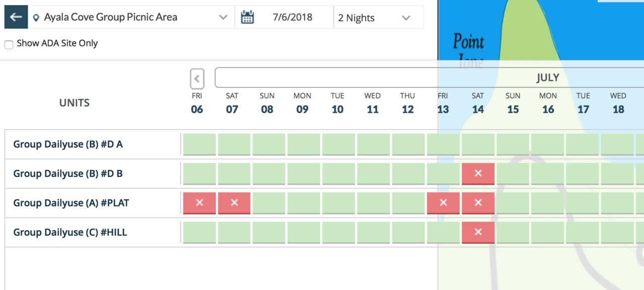
Task: Click unavailable X for #PLAT on Friday 06
Action: pyautogui.click(x=199, y=203)
